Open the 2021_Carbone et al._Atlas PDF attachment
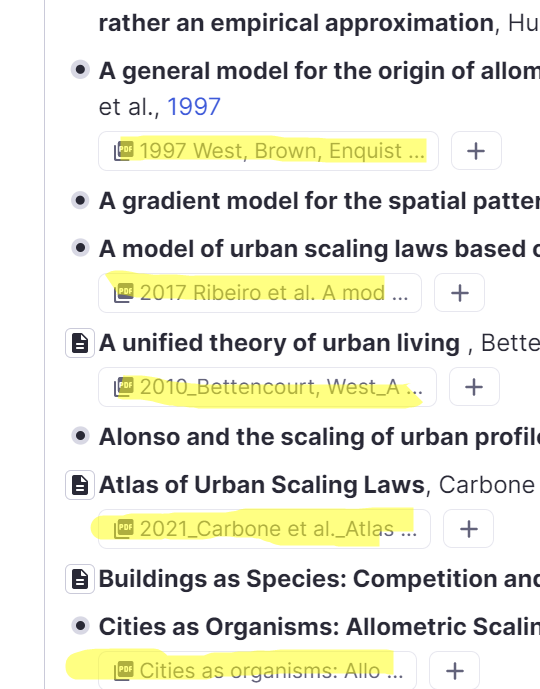Screen dimensions: 540x689 [265, 529]
